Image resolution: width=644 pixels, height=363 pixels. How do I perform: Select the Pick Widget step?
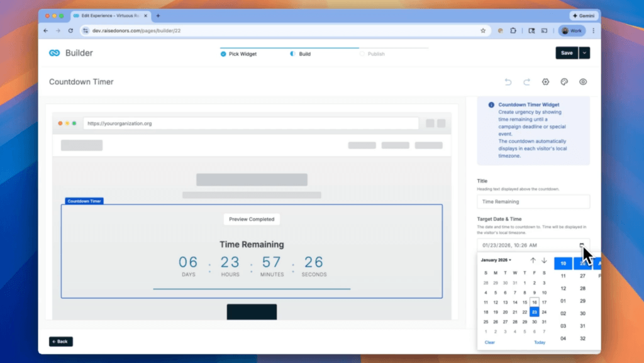tap(238, 54)
